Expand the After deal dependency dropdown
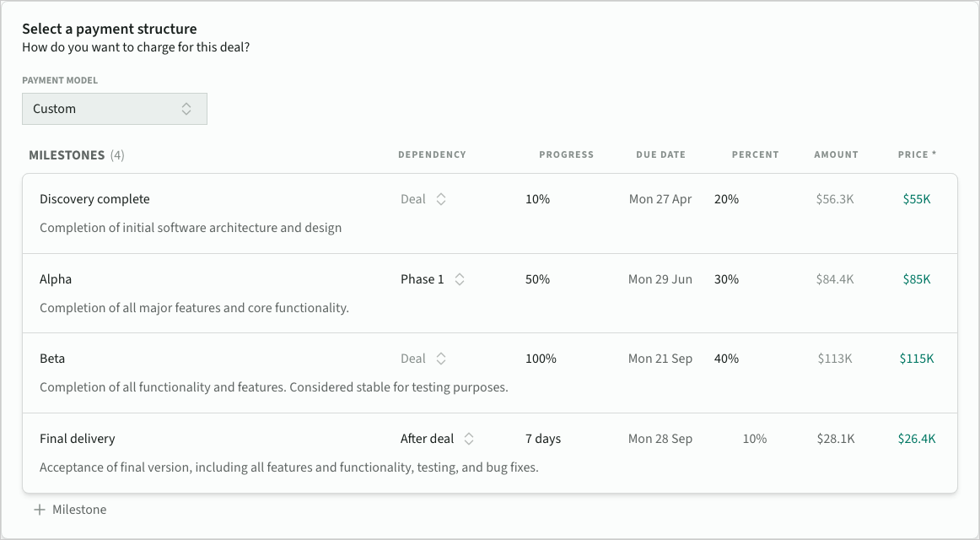The image size is (980, 540). pyautogui.click(x=437, y=439)
